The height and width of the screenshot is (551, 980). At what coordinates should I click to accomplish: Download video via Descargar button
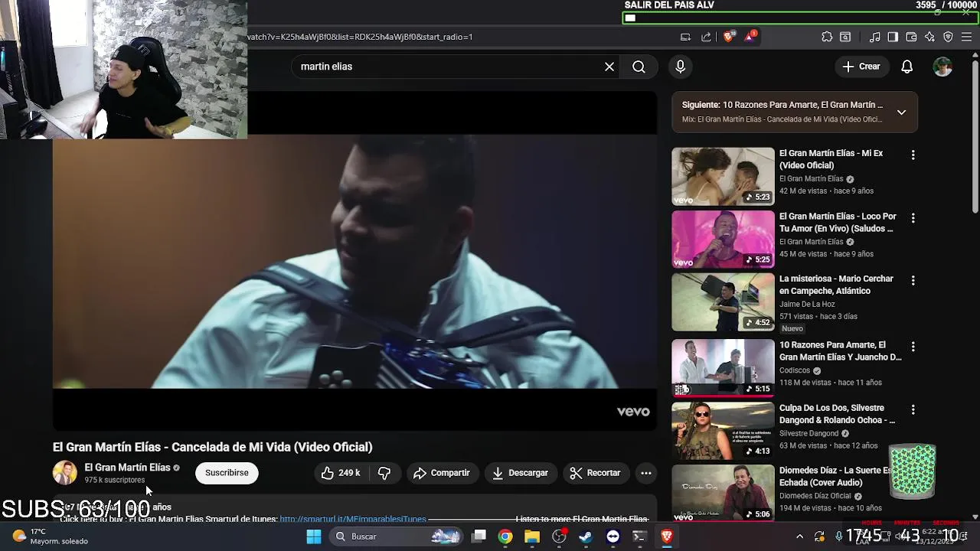[520, 473]
